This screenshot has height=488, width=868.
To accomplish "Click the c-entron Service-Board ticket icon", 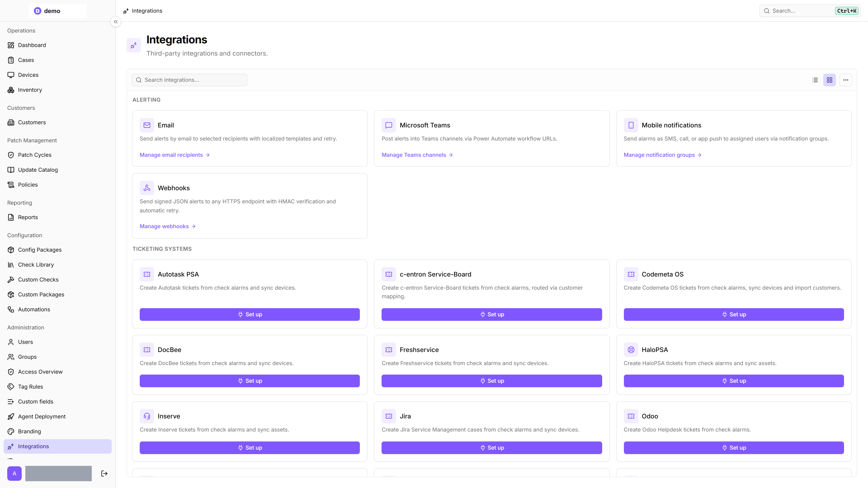I will 389,274.
